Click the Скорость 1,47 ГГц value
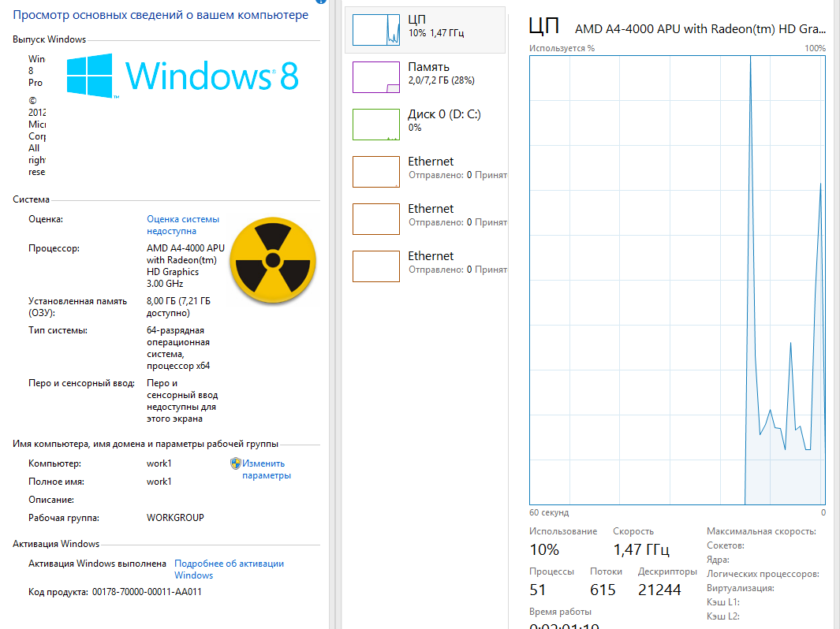Screen dimensions: 840x629 click(641, 549)
